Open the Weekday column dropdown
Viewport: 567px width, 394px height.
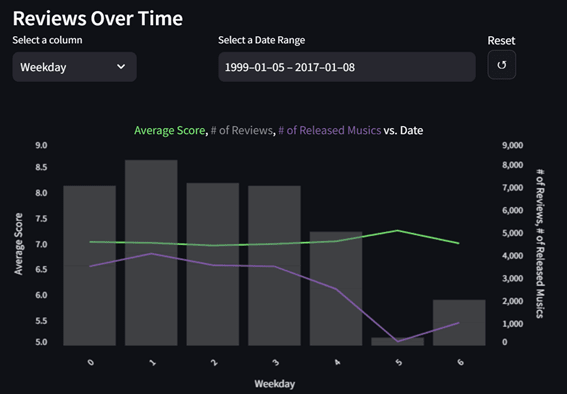coord(74,67)
